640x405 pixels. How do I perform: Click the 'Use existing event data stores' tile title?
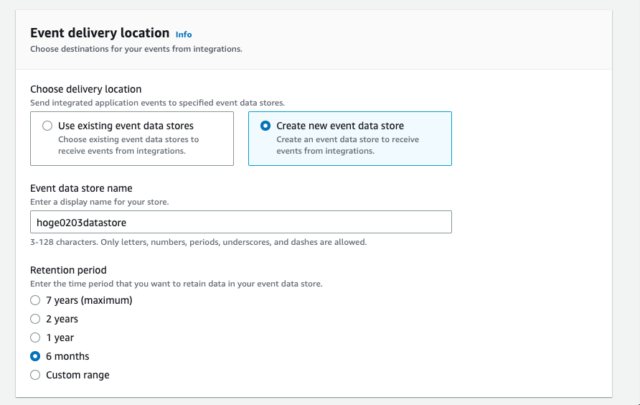pos(126,126)
